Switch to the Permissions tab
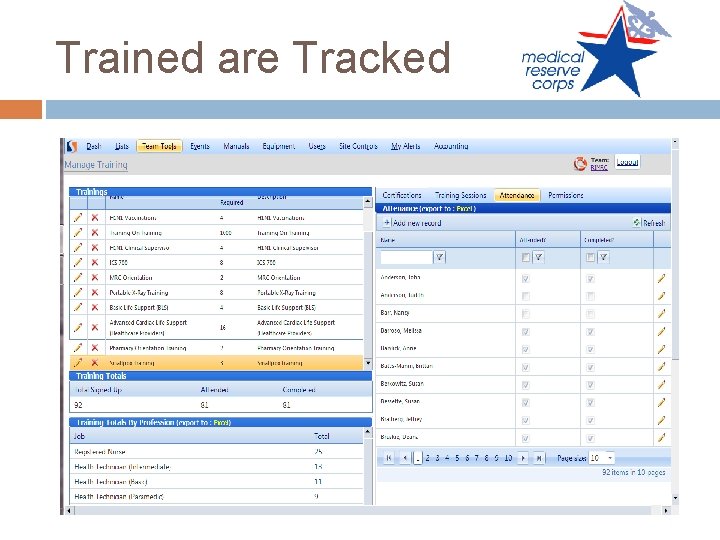720x540 pixels. coord(566,195)
